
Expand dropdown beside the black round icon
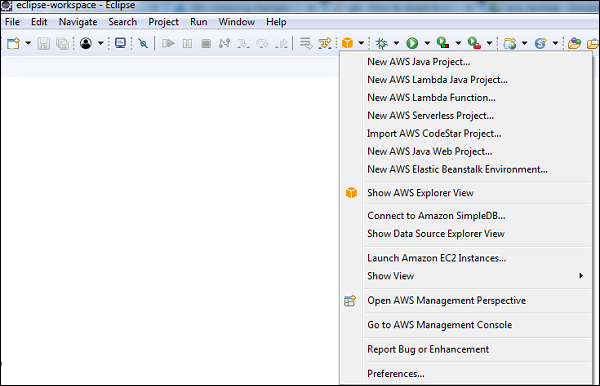[x=100, y=43]
